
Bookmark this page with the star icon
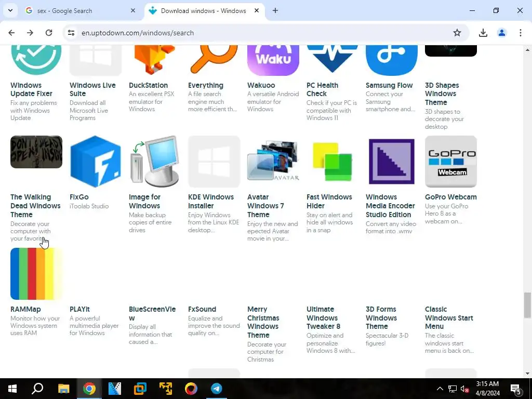(x=457, y=33)
